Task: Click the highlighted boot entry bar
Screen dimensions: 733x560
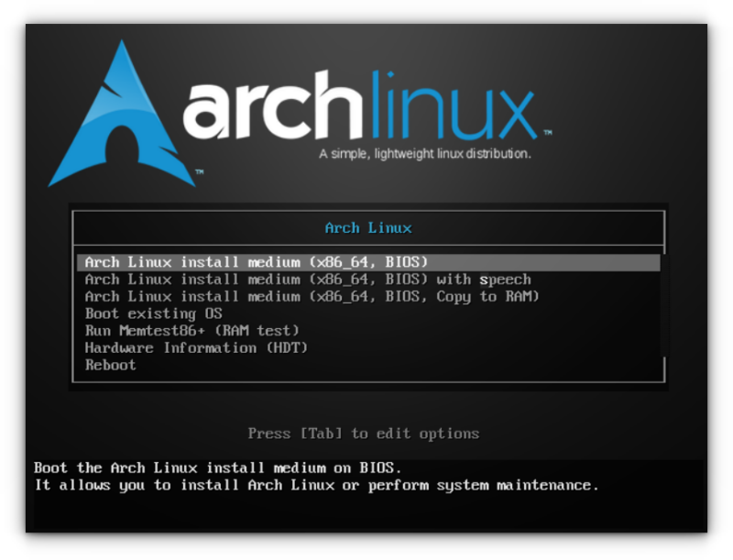Action: (x=366, y=261)
